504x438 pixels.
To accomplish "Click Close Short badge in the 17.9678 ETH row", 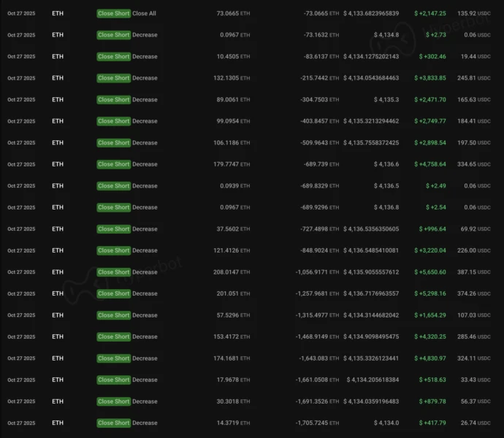I will pyautogui.click(x=113, y=380).
